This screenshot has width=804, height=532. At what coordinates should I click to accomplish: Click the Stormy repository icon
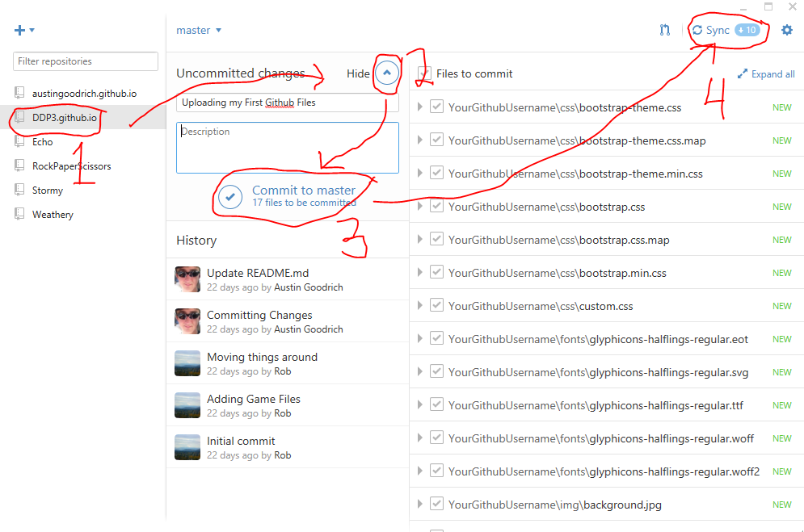[x=20, y=191]
